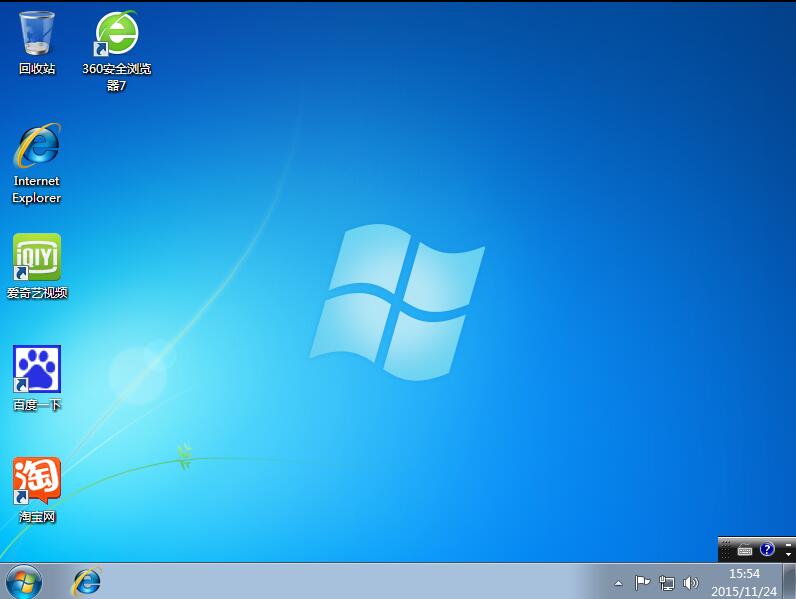Expand the language bar options arrow
Viewport: 796px width, 599px height.
(x=788, y=555)
